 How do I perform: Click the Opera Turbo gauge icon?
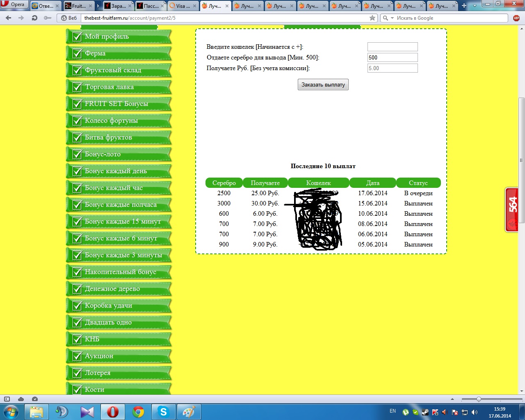pyautogui.click(x=35, y=399)
